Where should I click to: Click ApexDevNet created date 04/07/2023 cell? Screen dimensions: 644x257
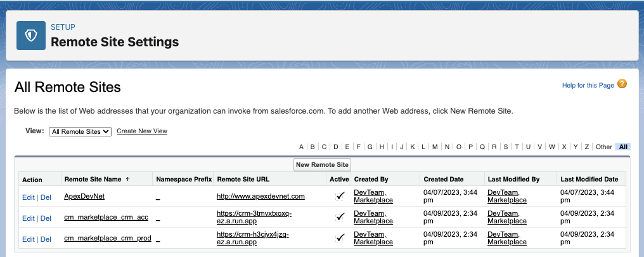pos(451,196)
